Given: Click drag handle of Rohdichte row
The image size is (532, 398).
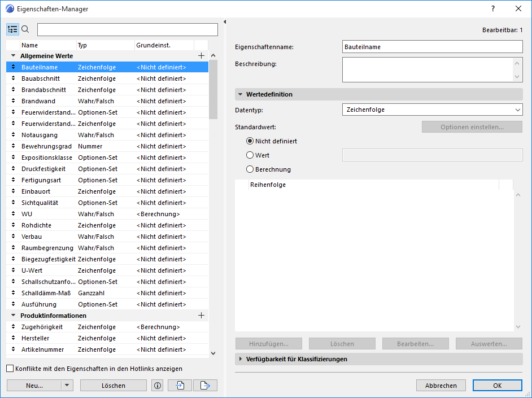Looking at the screenshot, I should pyautogui.click(x=13, y=225).
